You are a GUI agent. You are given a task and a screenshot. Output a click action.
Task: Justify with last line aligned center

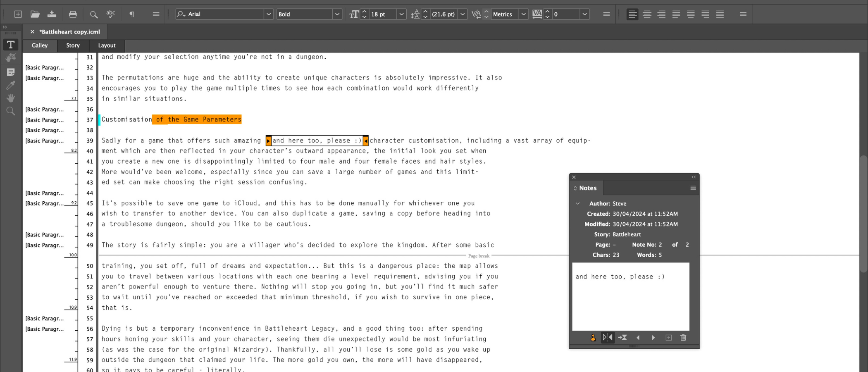coord(691,14)
